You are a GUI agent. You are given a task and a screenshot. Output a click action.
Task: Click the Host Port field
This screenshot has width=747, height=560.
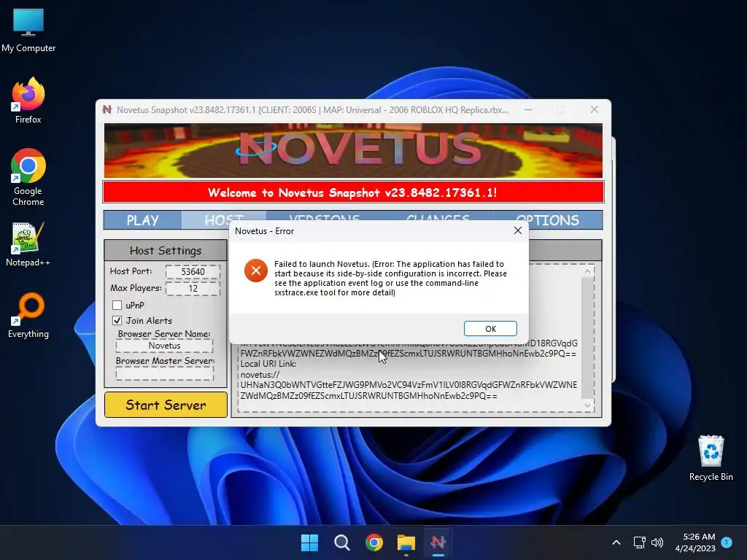click(193, 271)
